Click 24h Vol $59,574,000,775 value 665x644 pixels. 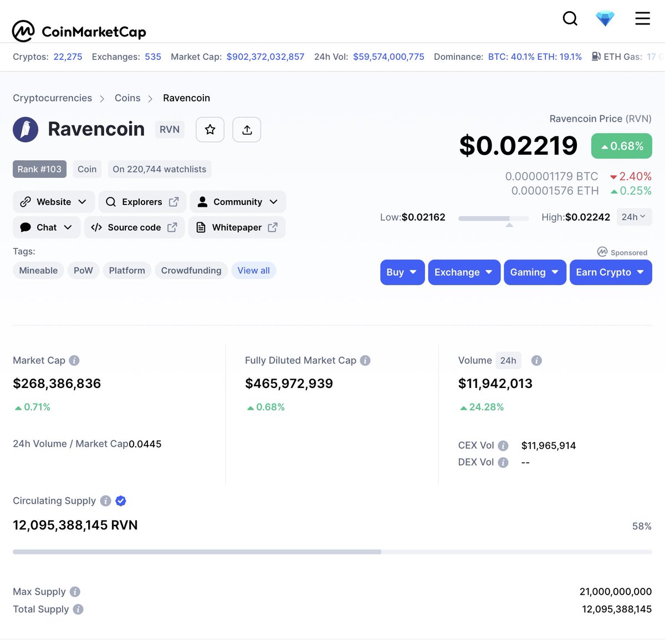(x=388, y=57)
